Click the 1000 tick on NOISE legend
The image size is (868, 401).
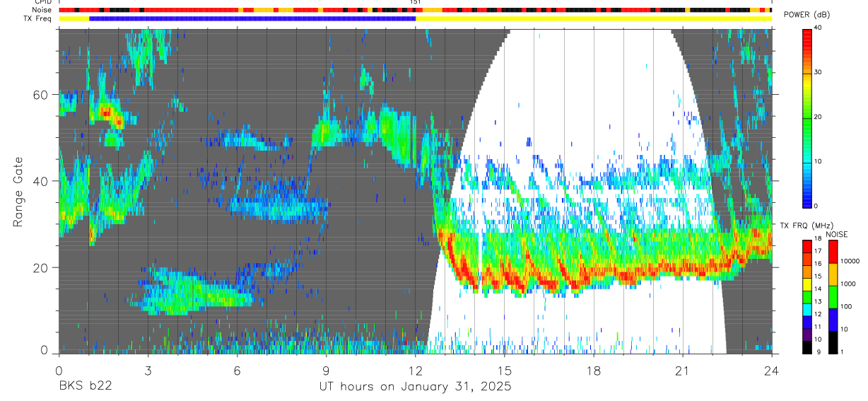pos(849,284)
